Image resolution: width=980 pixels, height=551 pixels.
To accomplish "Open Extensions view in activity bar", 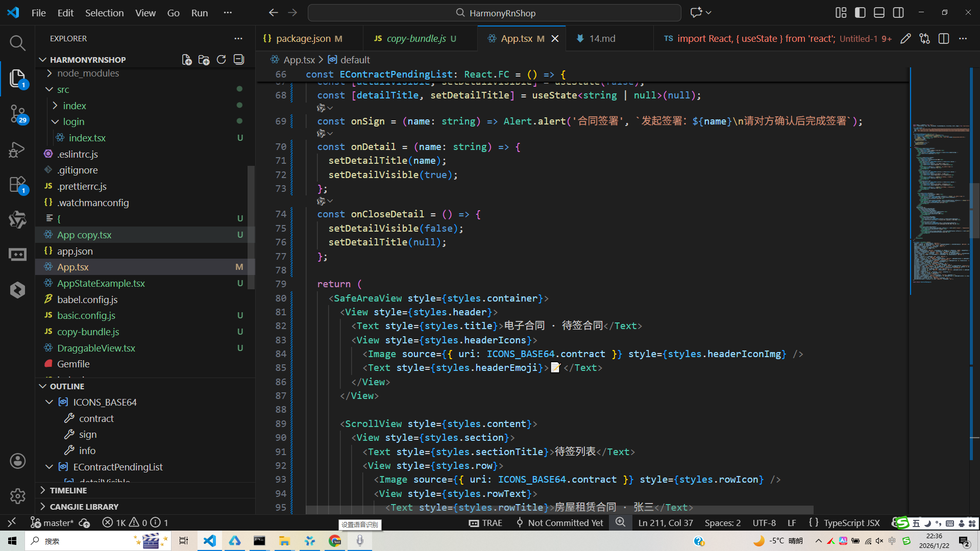I will [17, 185].
